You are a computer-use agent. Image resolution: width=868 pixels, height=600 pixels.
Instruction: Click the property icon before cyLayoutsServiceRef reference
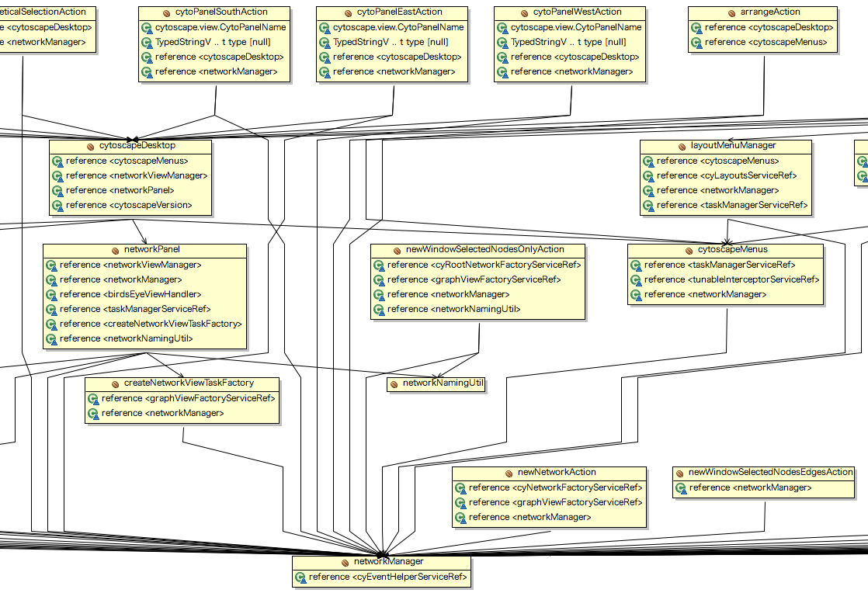648,175
